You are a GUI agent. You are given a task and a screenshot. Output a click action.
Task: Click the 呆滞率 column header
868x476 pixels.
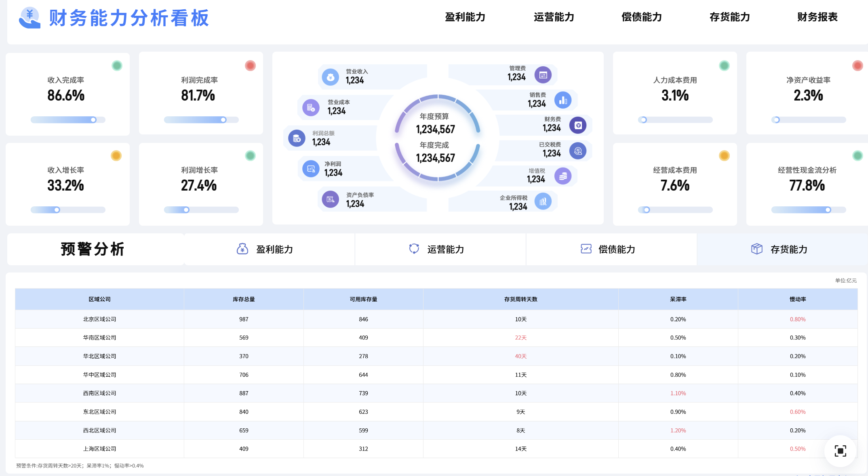click(678, 299)
